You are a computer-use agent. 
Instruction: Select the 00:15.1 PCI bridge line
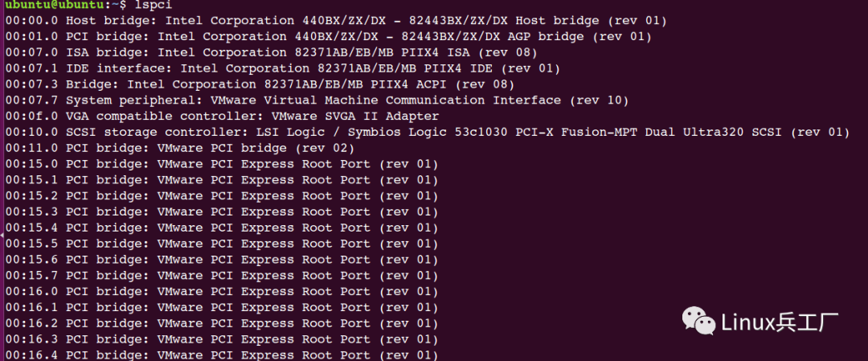click(x=222, y=180)
